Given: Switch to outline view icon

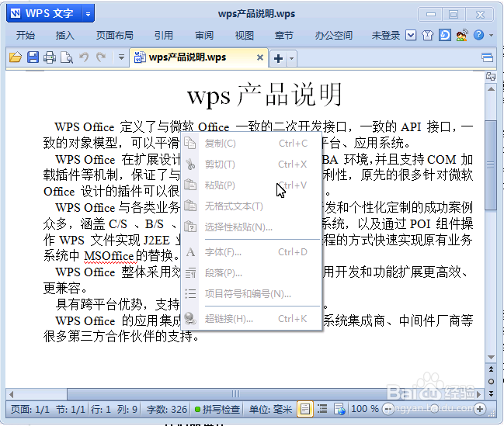Looking at the screenshot, I should pyautogui.click(x=322, y=409).
